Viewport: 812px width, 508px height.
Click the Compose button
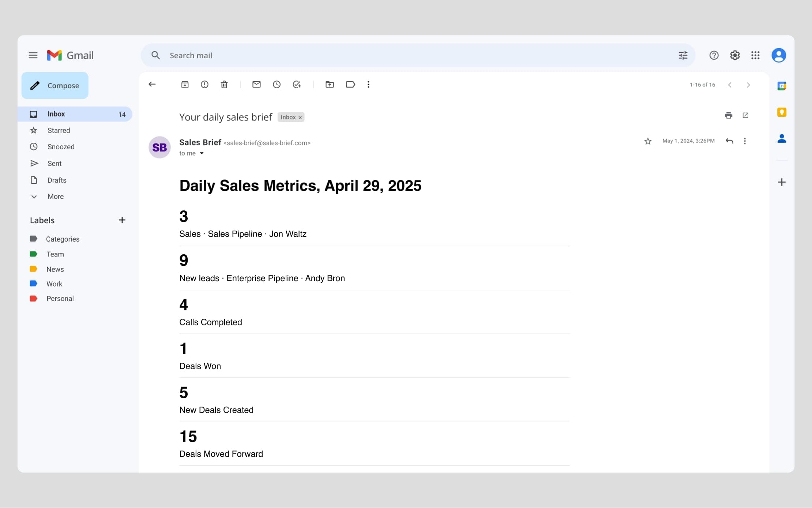(55, 85)
